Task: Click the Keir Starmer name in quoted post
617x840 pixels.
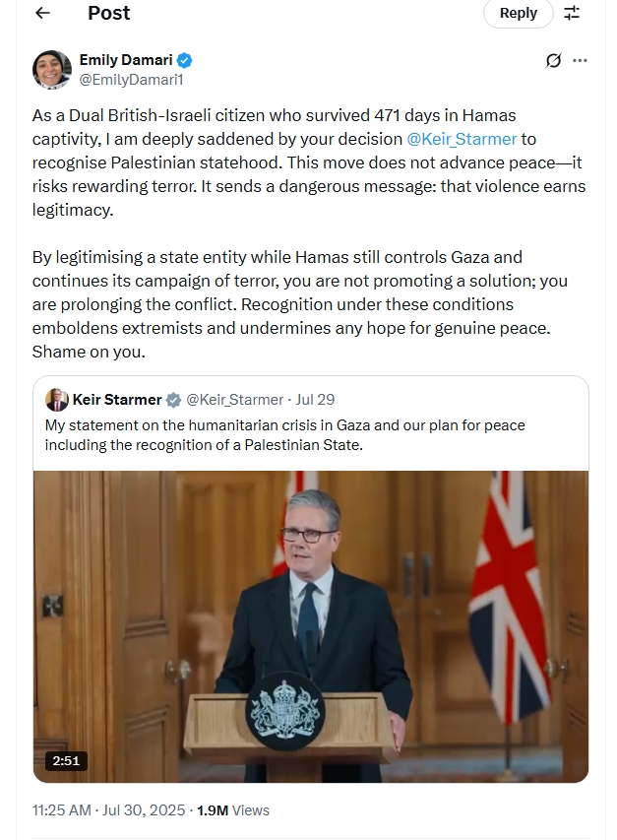Action: [117, 400]
